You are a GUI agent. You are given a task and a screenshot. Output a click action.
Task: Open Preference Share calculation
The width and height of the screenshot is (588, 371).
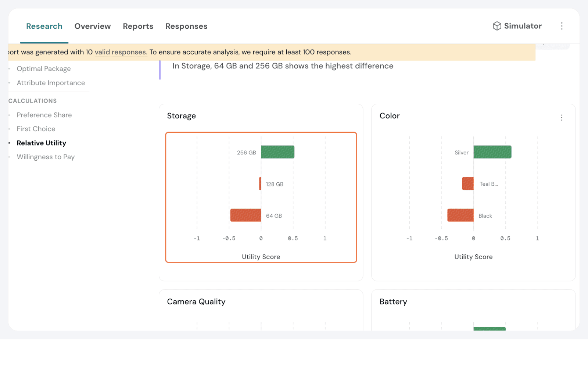coord(44,115)
